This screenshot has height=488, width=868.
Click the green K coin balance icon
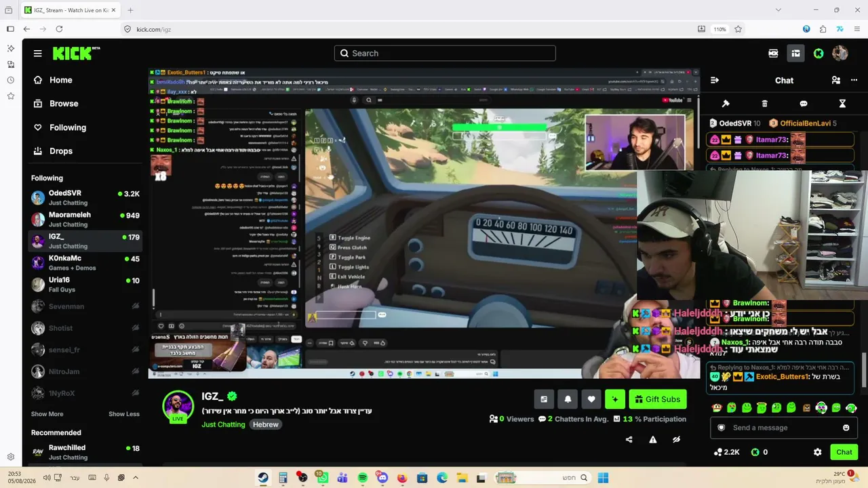[x=755, y=452]
